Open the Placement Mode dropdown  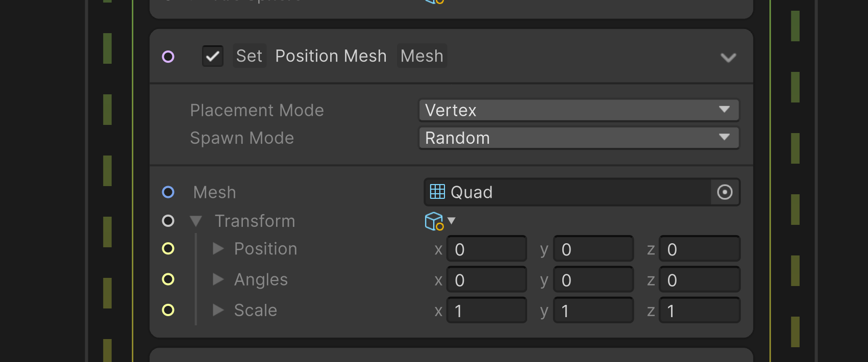point(579,110)
